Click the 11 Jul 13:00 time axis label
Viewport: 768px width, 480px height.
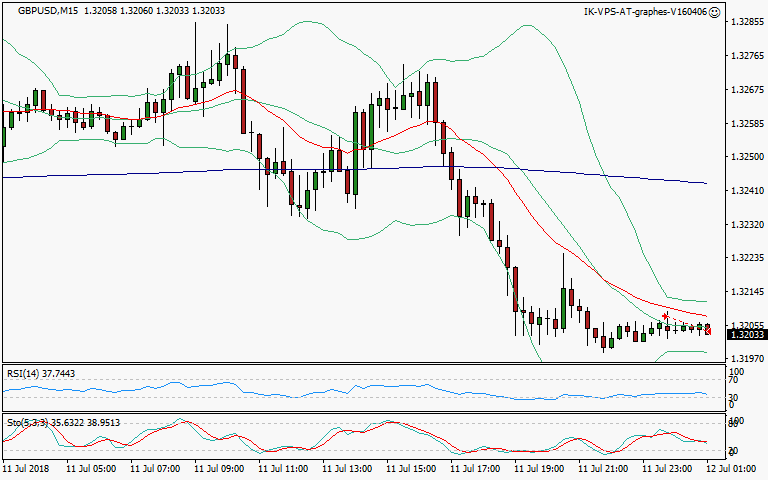[x=347, y=469]
